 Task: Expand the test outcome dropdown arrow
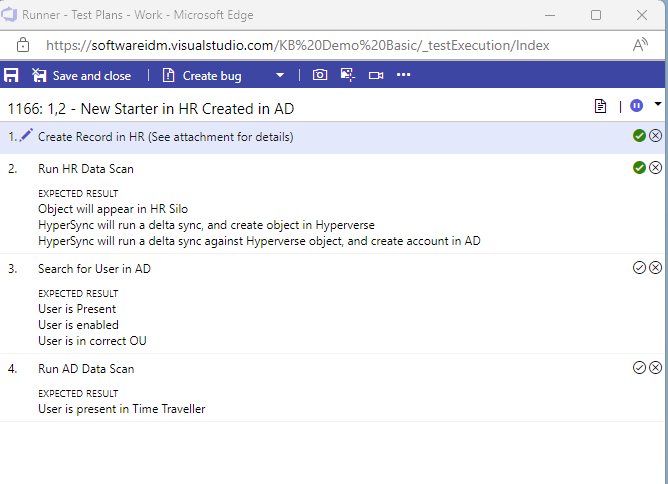point(658,104)
